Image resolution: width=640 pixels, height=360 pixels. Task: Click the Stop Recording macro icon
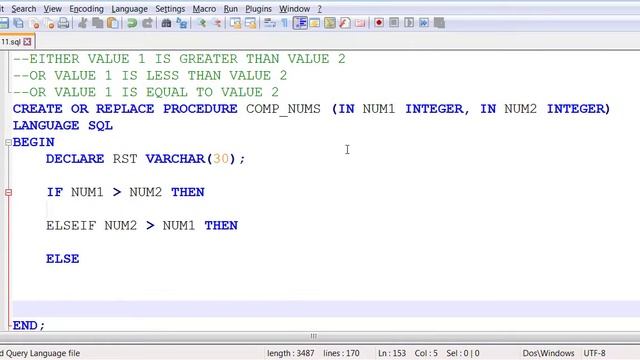394,23
